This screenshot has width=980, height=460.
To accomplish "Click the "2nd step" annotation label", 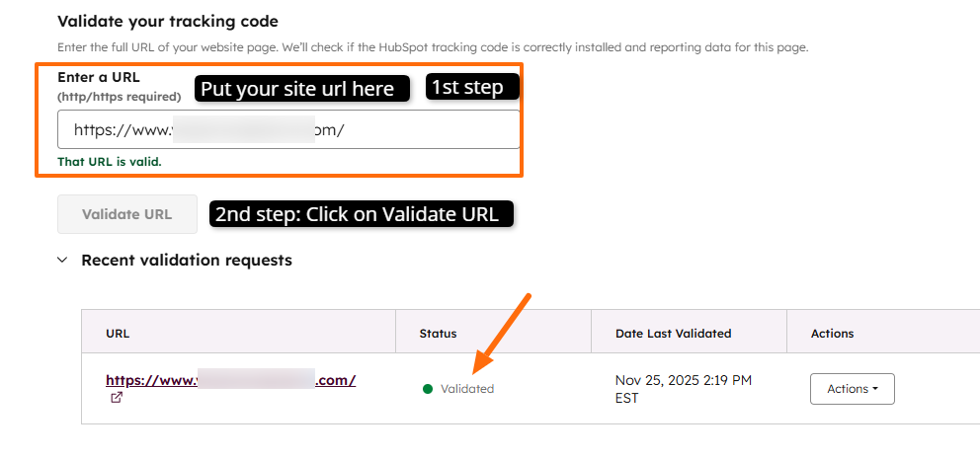I will (x=364, y=213).
